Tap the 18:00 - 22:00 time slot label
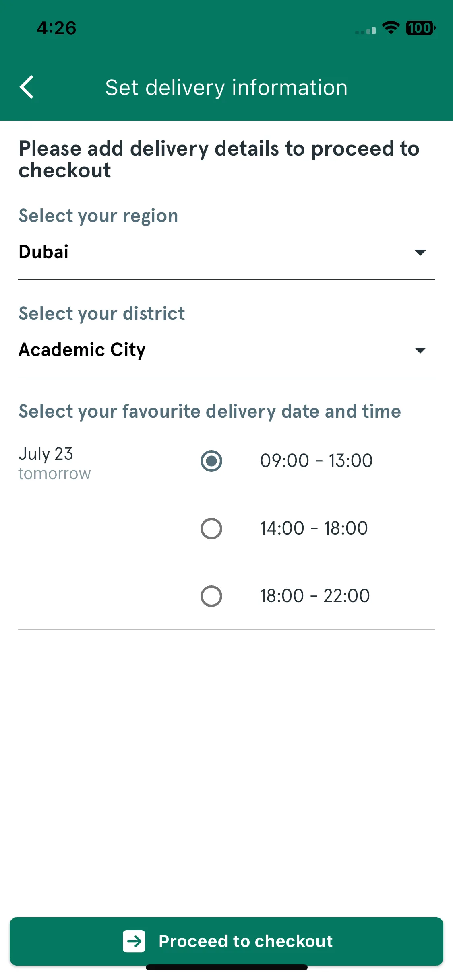 (314, 596)
